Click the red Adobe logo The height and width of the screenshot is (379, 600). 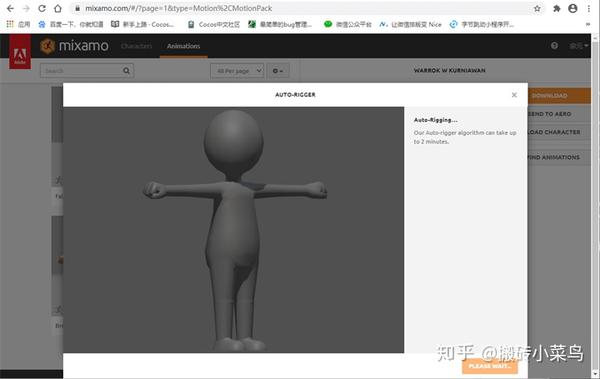[20, 52]
